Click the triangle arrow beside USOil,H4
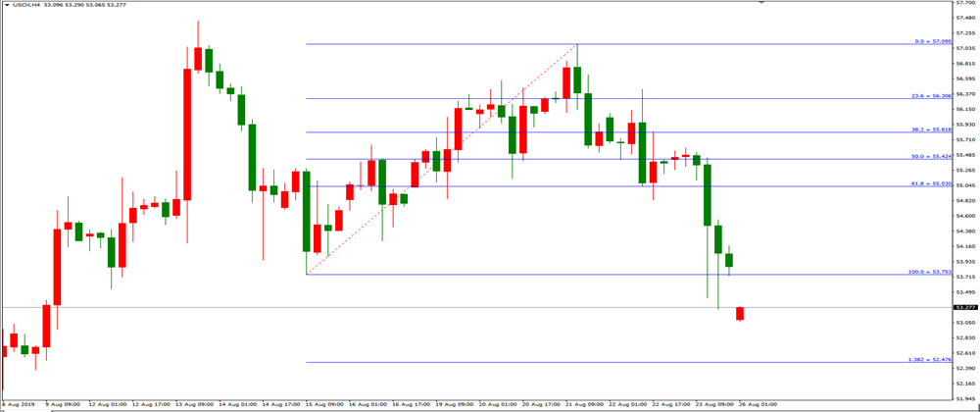 click(6, 4)
